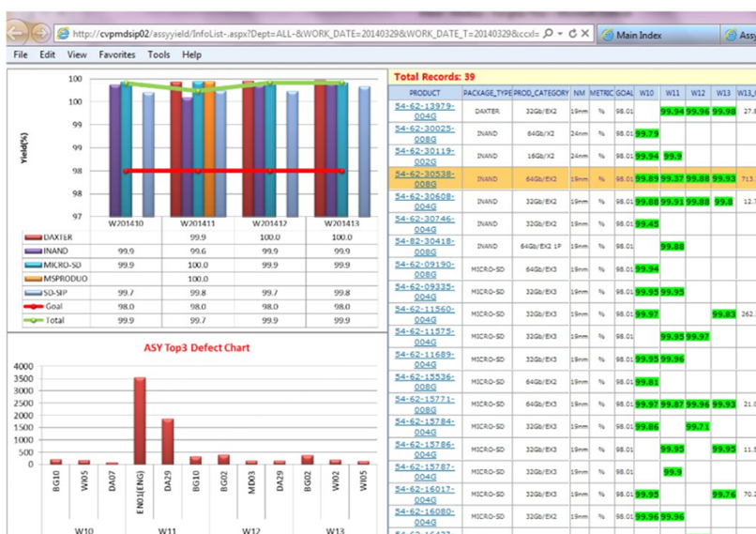Click the Main Index tab favicon

(x=607, y=35)
